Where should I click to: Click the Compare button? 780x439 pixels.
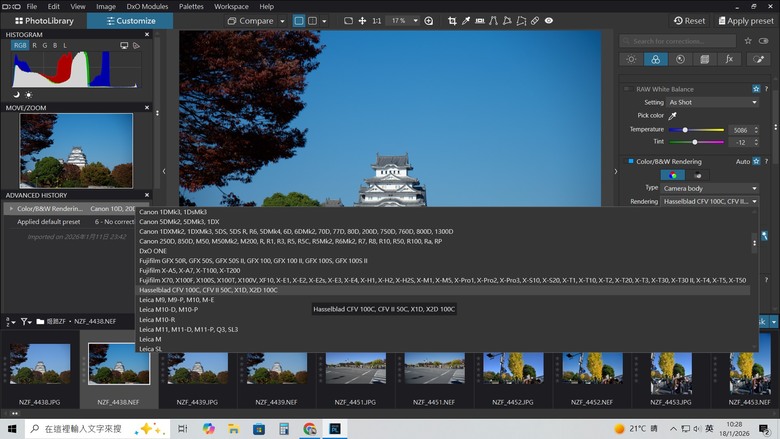250,21
